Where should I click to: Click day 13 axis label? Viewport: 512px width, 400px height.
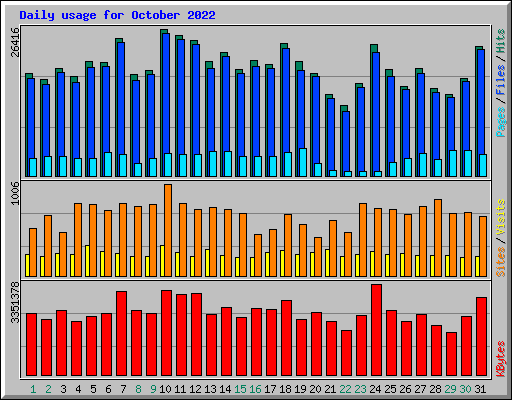pyautogui.click(x=210, y=389)
